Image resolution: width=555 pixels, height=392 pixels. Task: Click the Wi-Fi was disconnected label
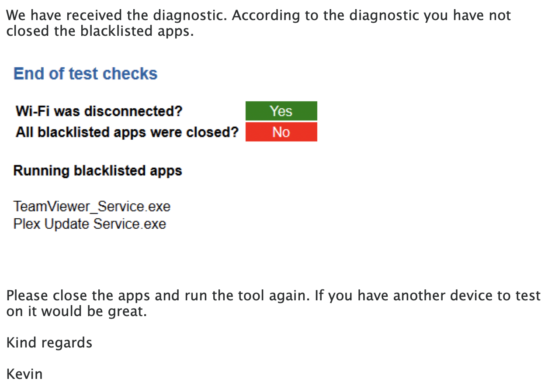click(x=99, y=111)
